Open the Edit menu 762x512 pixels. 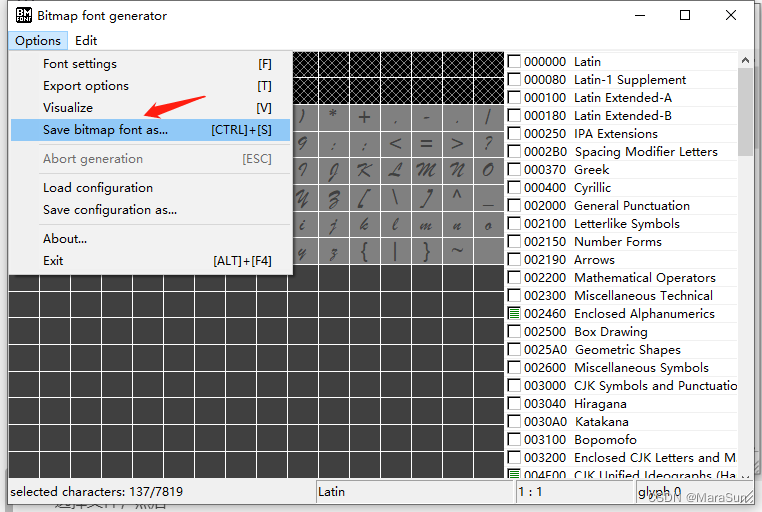click(86, 41)
